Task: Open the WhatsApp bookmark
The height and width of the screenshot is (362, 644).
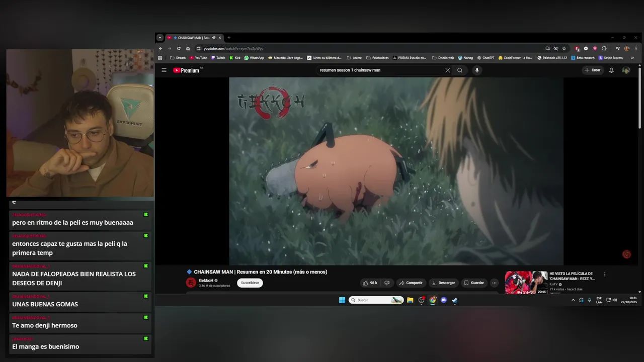Action: click(x=254, y=58)
